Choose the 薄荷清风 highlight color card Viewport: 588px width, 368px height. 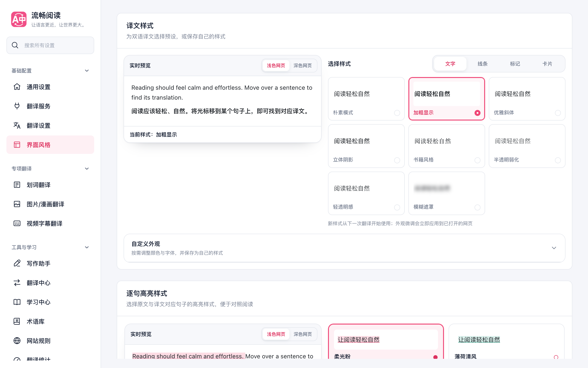507,342
